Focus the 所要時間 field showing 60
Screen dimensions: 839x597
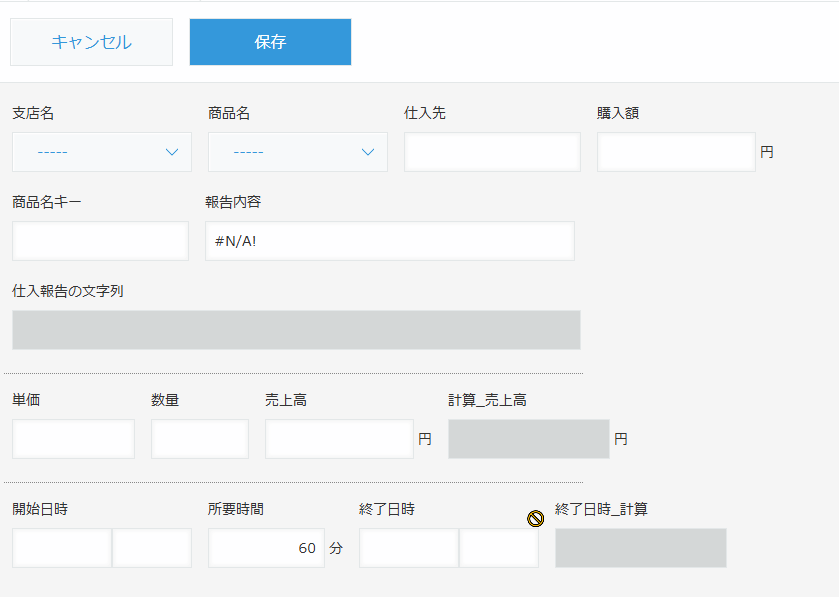266,548
